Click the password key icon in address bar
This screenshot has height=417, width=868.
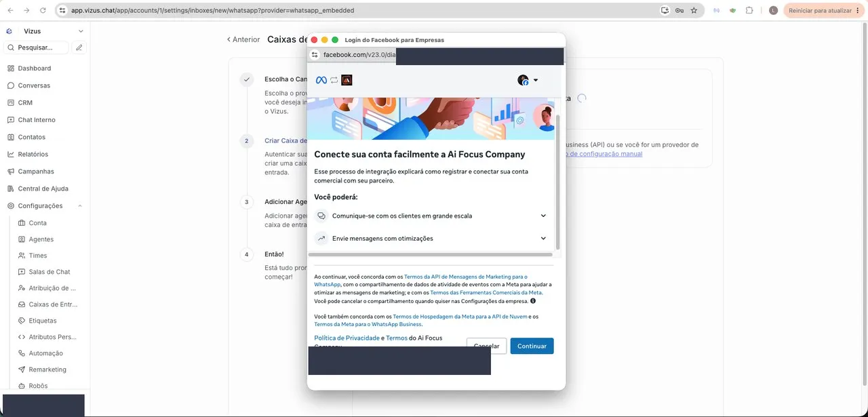pyautogui.click(x=679, y=11)
